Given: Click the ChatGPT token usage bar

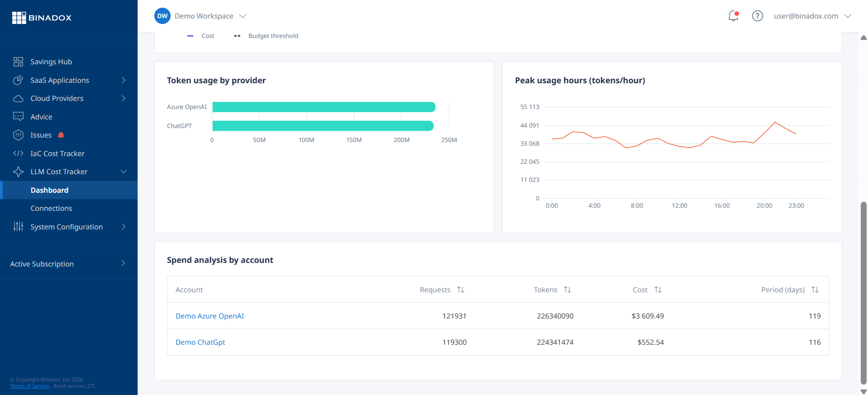Looking at the screenshot, I should point(323,126).
